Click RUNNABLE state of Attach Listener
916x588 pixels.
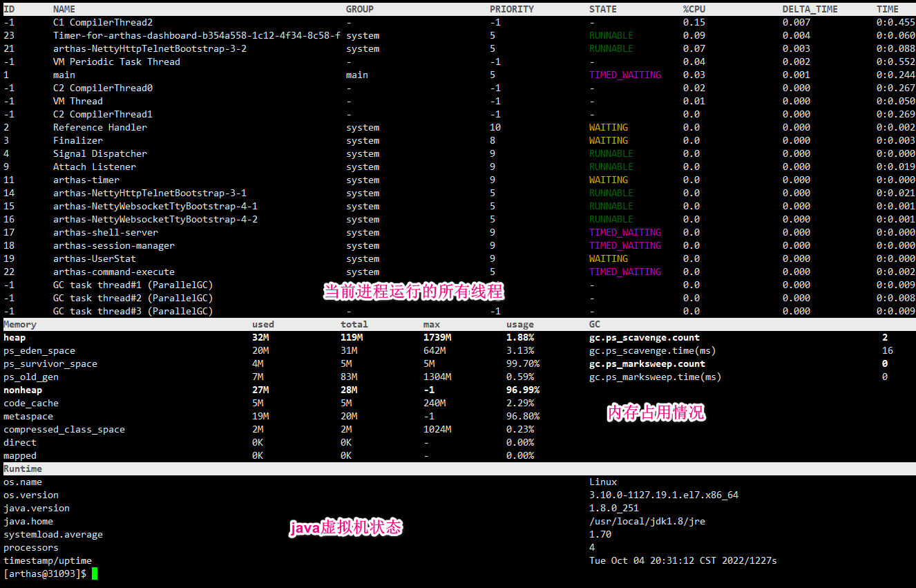click(x=611, y=167)
